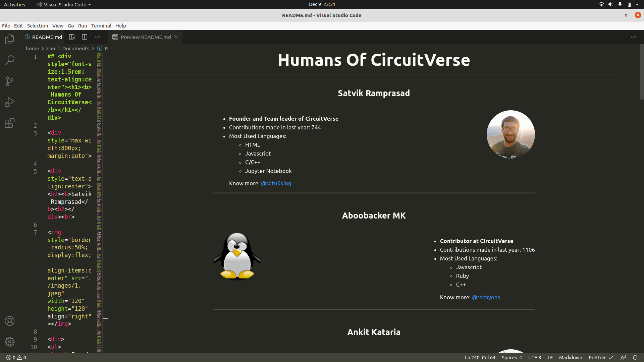Click the Open Preview to the Side icon
Screen dimensions: 644x362
pos(72,37)
